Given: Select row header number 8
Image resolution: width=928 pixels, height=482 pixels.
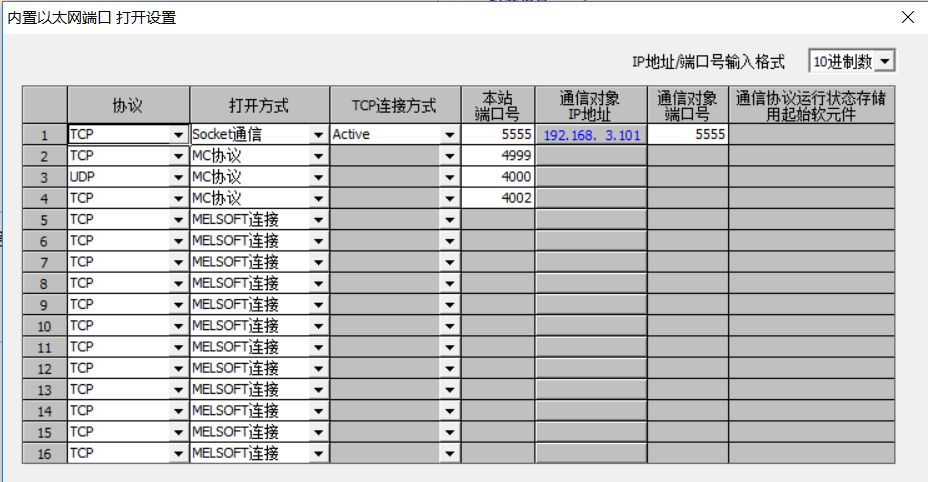Looking at the screenshot, I should click(44, 283).
